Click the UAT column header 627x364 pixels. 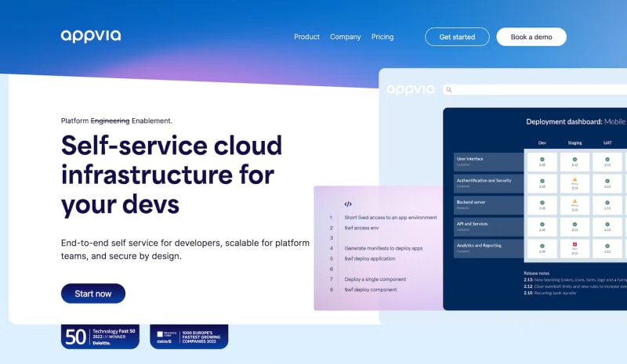tap(607, 142)
